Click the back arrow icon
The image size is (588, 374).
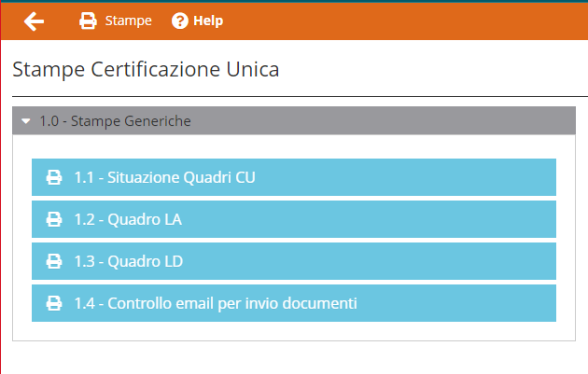coord(35,21)
